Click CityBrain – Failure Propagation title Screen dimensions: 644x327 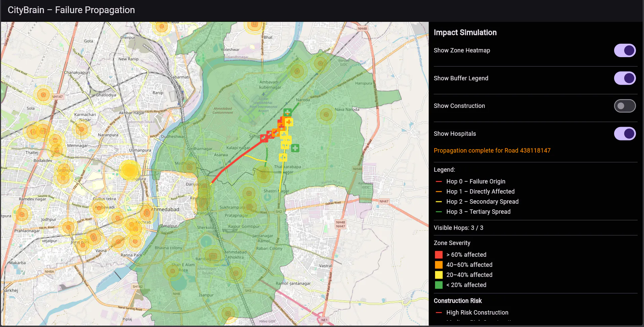pos(71,10)
